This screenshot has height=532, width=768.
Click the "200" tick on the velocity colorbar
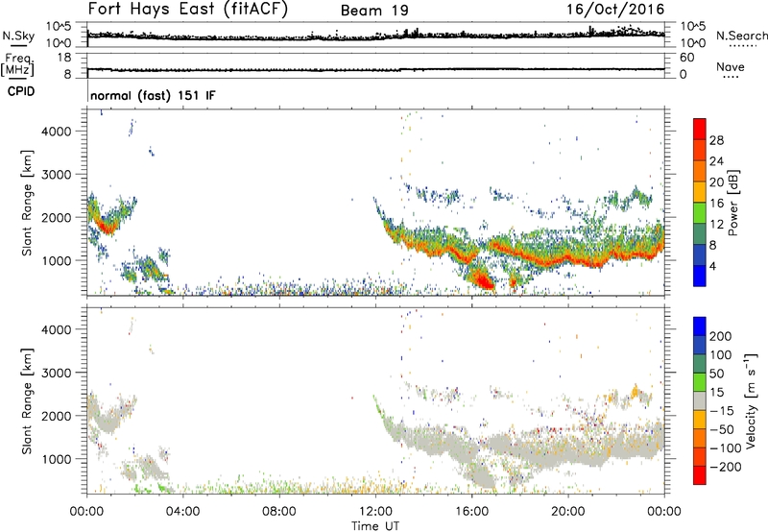721,336
